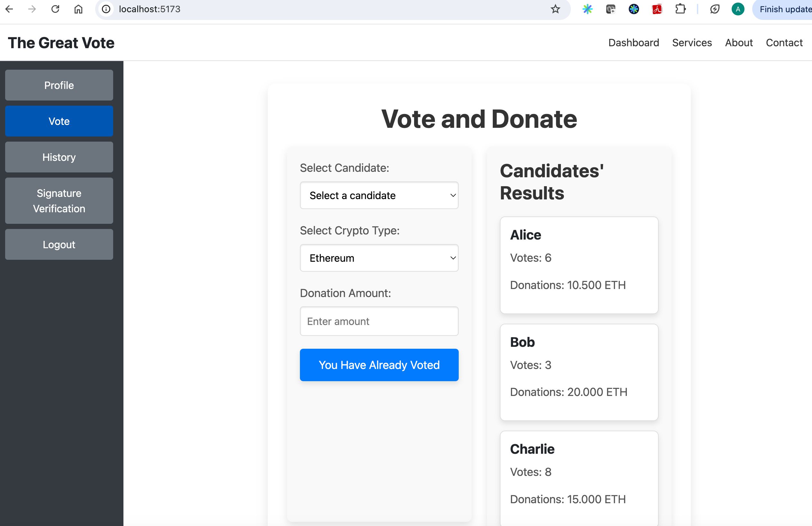Expand the Ethereum crypto type dropdown
The width and height of the screenshot is (812, 526).
point(379,258)
